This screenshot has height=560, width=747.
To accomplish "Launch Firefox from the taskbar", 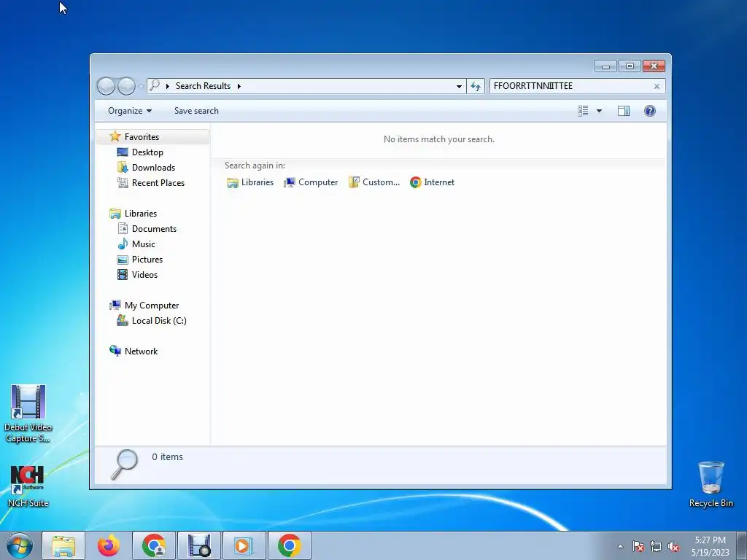I will click(x=109, y=545).
